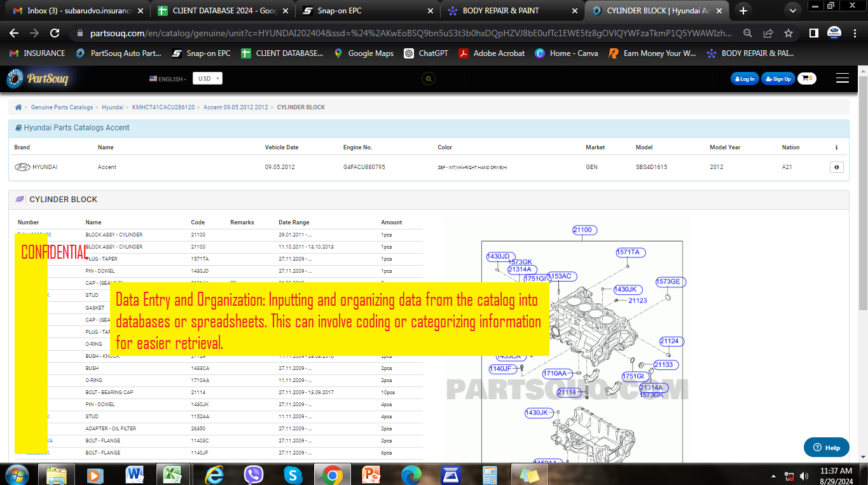
Task: Open Calculator from the taskbar
Action: [490, 475]
